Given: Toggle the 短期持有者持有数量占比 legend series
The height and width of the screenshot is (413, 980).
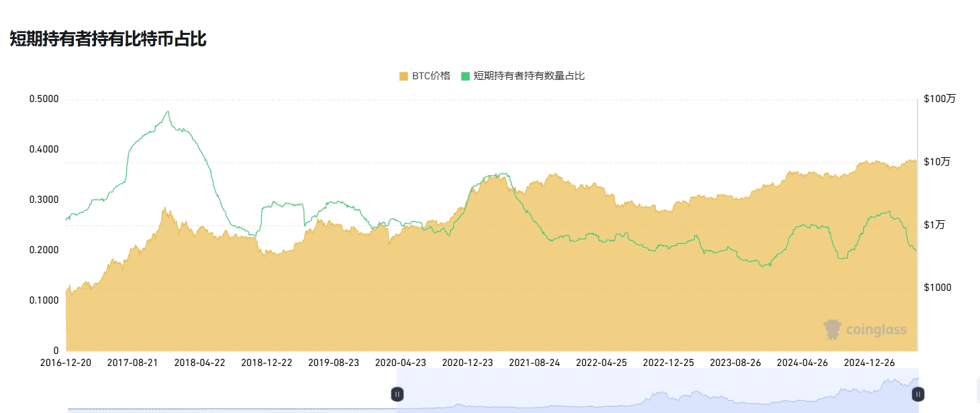Looking at the screenshot, I should 523,76.
